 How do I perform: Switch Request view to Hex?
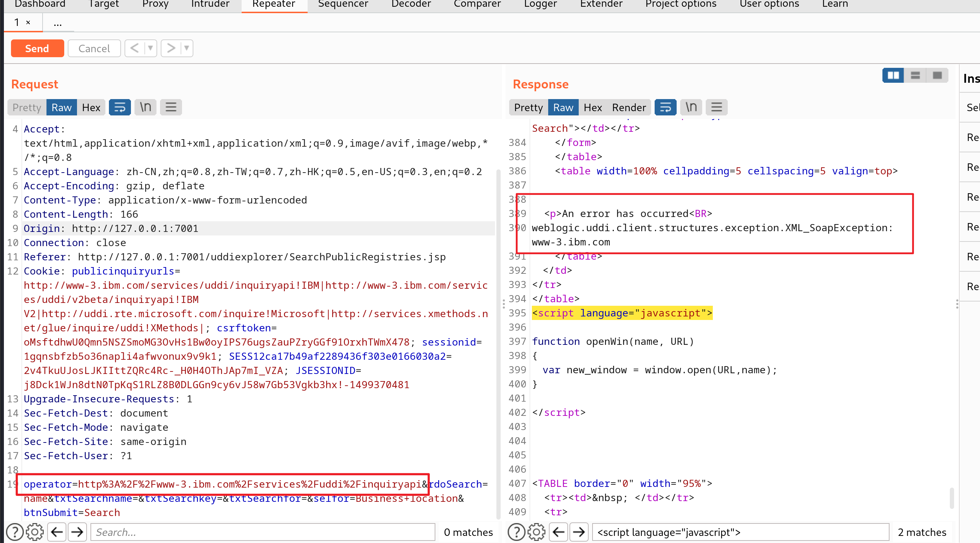coord(91,107)
